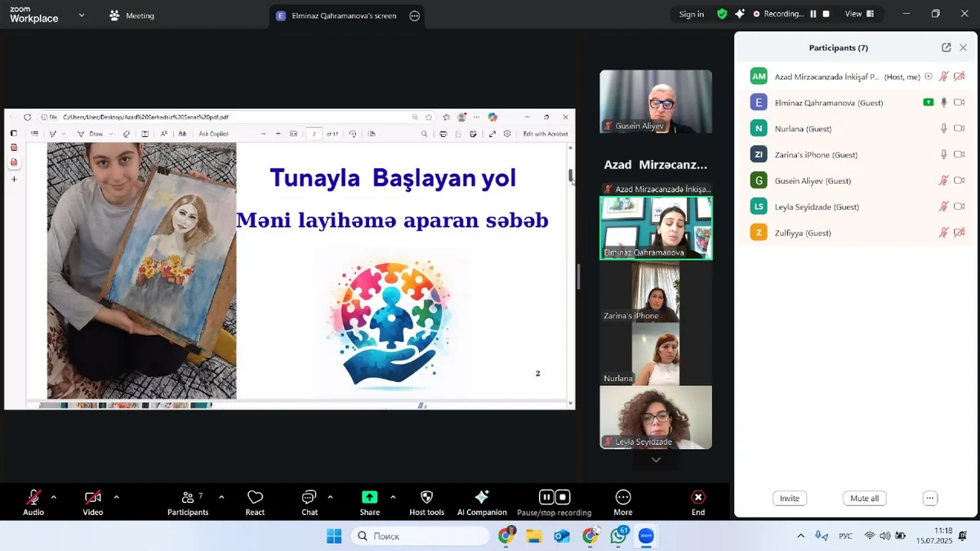
Task: Stop recording from the top bar indicator
Action: click(826, 14)
